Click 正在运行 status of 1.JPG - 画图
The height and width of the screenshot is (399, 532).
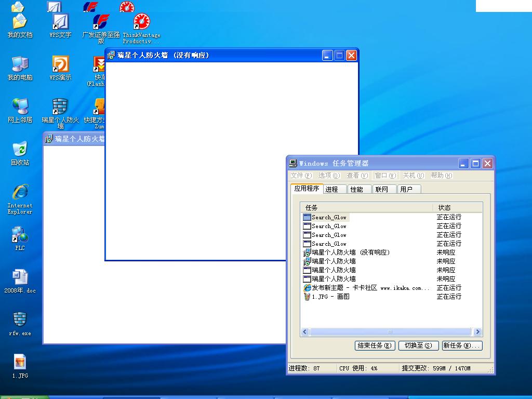pyautogui.click(x=449, y=297)
